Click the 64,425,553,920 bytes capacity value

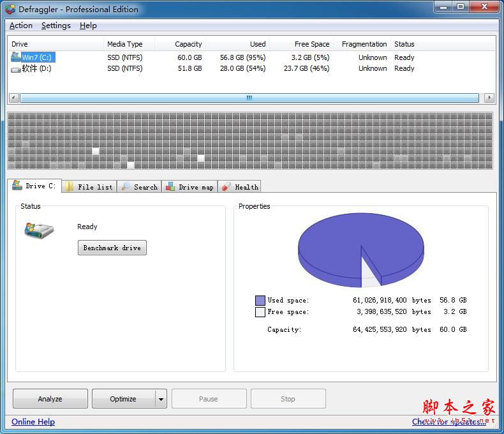click(x=392, y=329)
